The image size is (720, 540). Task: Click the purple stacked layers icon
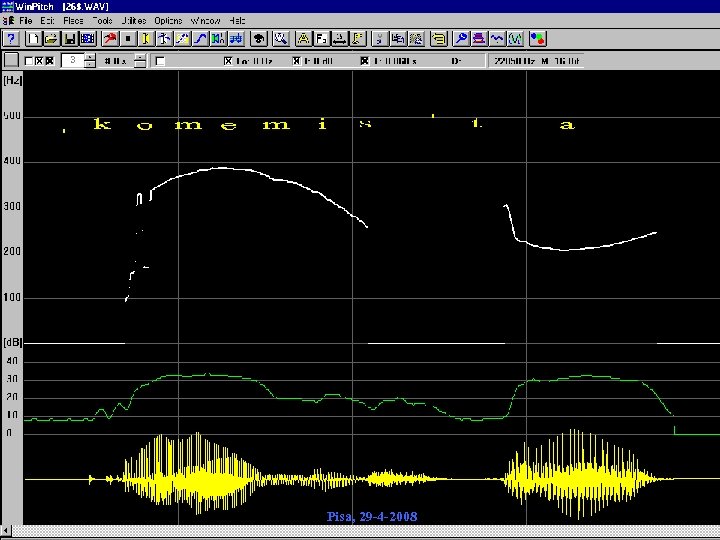pyautogui.click(x=479, y=39)
